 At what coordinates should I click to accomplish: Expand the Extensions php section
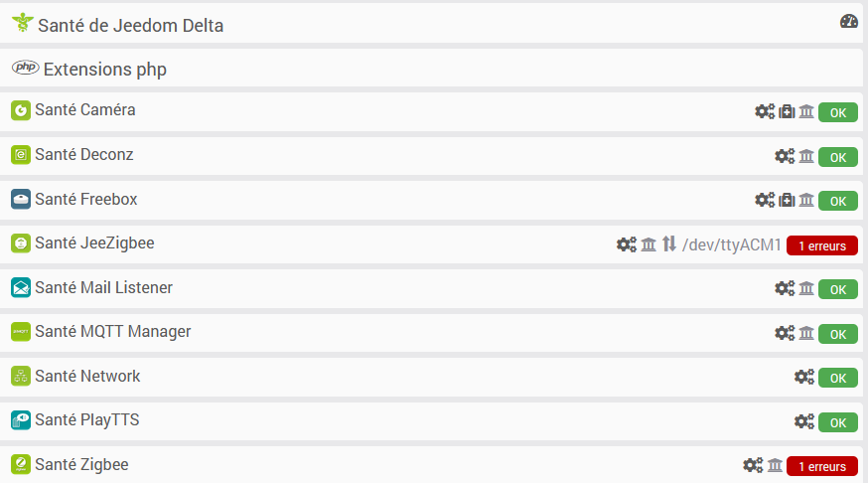pyautogui.click(x=431, y=69)
